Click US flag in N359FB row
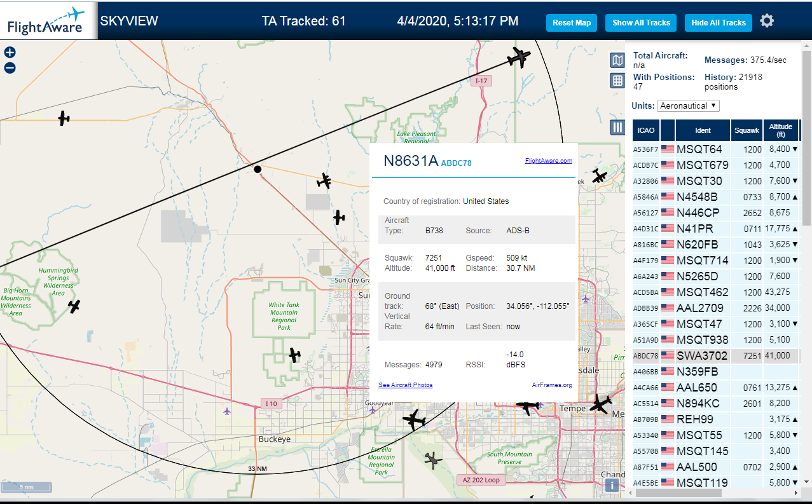812x504 pixels. tap(668, 372)
